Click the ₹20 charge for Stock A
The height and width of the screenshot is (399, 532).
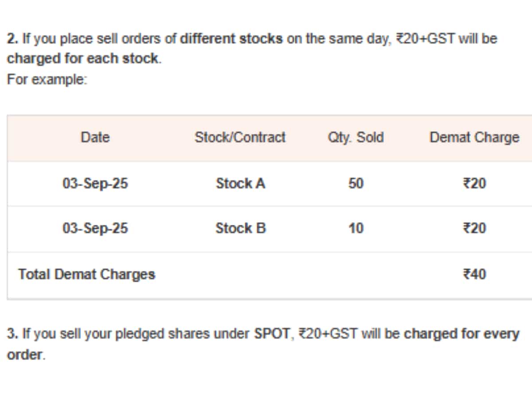pyautogui.click(x=474, y=183)
